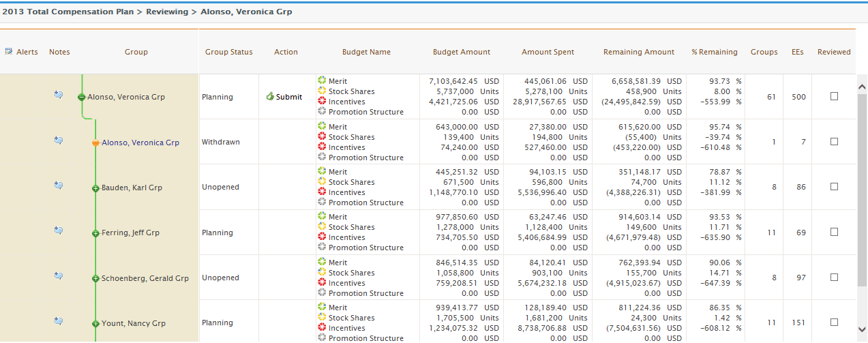Image resolution: width=868 pixels, height=343 pixels.
Task: Sort by the Group Status column header
Action: 228,52
